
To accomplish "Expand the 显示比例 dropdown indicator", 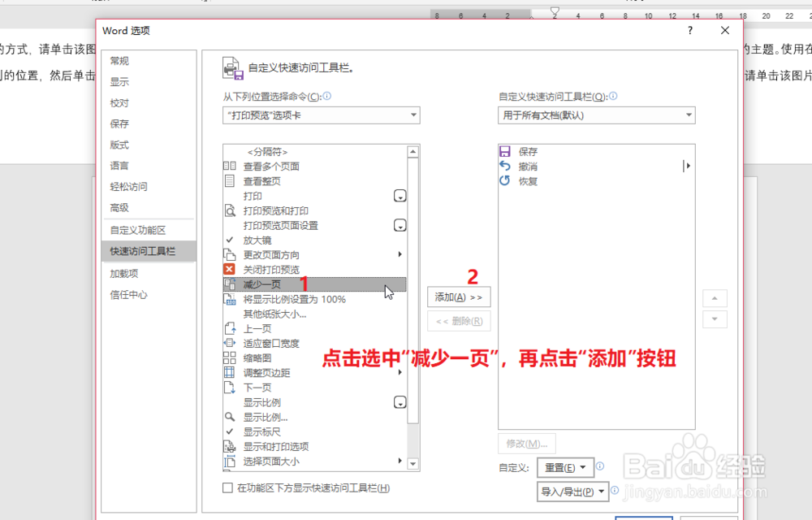I will pos(400,402).
